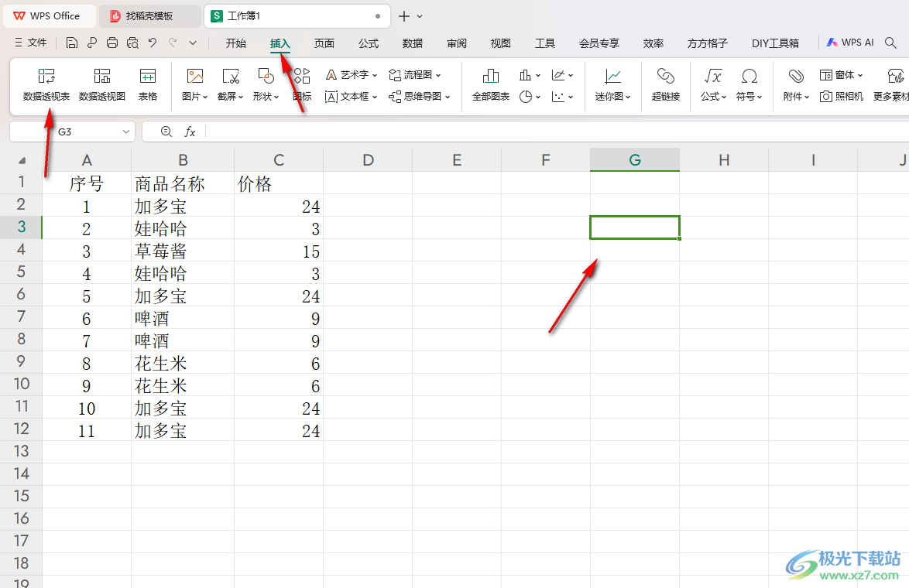Select the cell with value 15

point(279,251)
